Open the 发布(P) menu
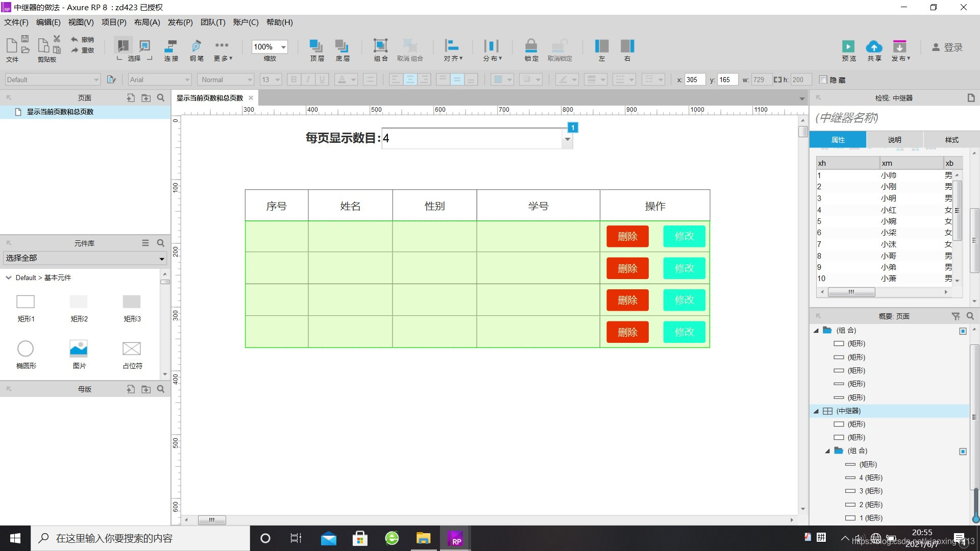This screenshot has width=980, height=551. click(x=180, y=22)
